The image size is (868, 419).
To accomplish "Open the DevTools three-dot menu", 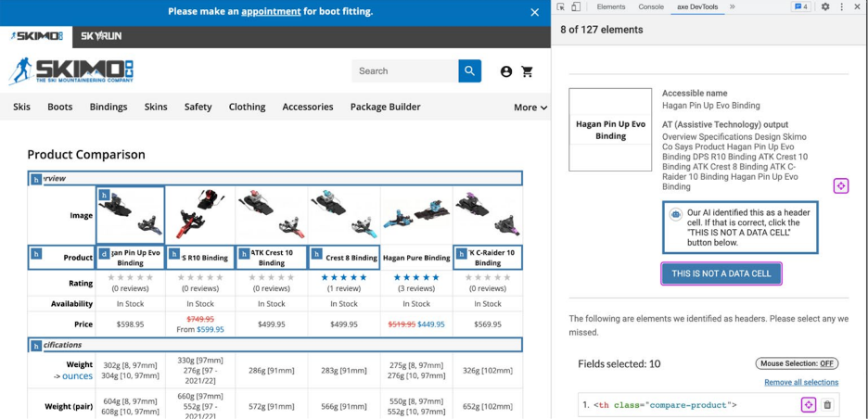I will (842, 6).
